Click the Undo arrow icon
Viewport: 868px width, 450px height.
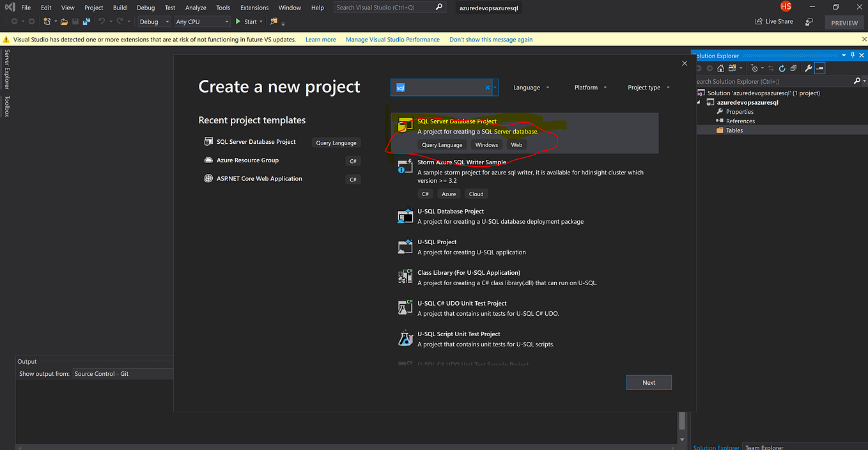click(101, 21)
